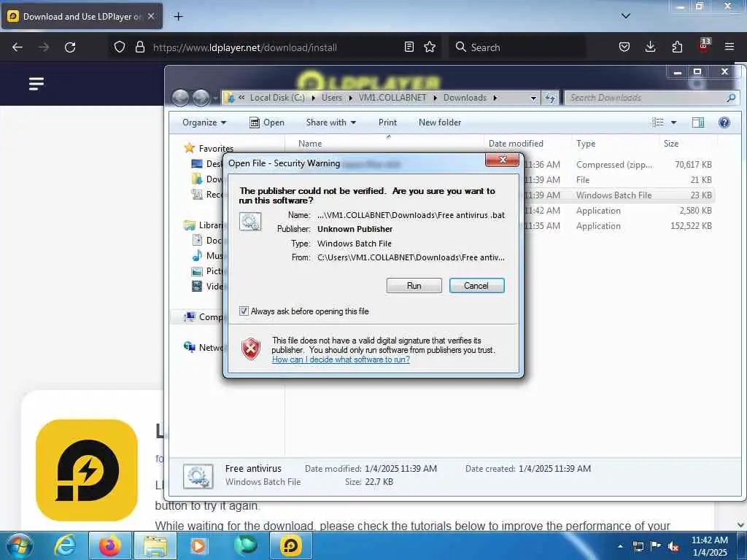Click Cancel in the Security Warning dialog

coord(476,286)
